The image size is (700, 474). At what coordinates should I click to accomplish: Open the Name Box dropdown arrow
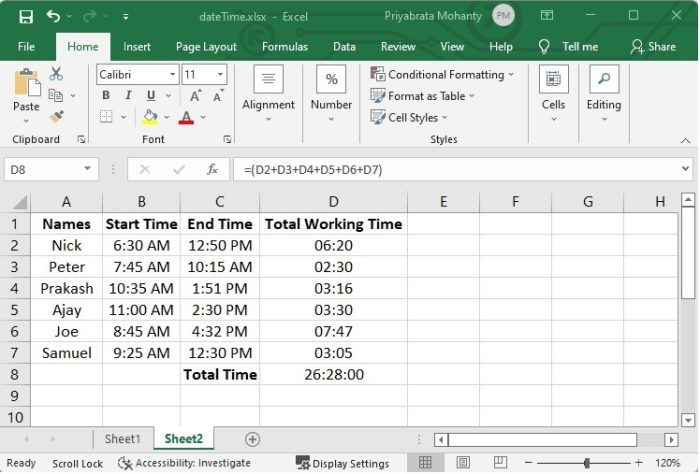[88, 170]
